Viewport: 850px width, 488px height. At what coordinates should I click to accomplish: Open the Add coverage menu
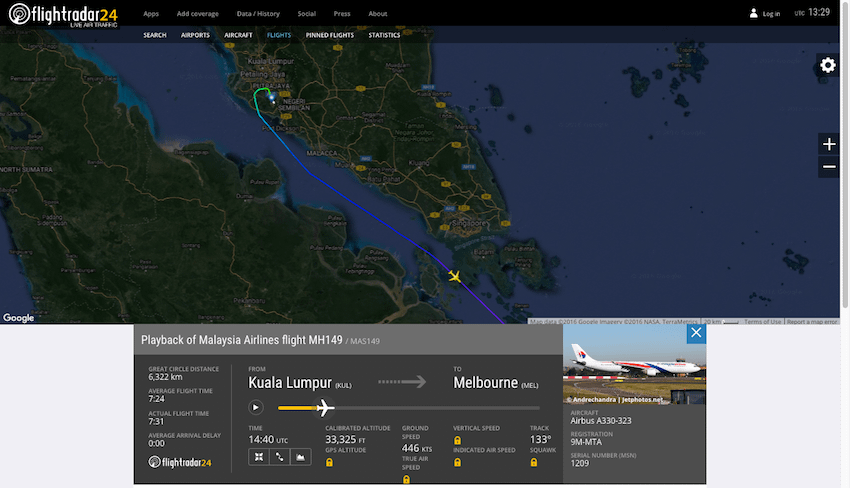[x=197, y=14]
